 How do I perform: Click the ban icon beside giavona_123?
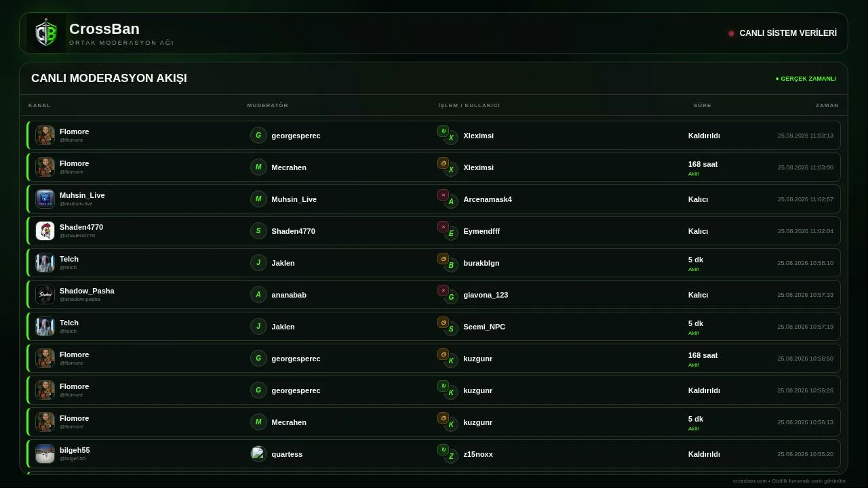coord(443,290)
